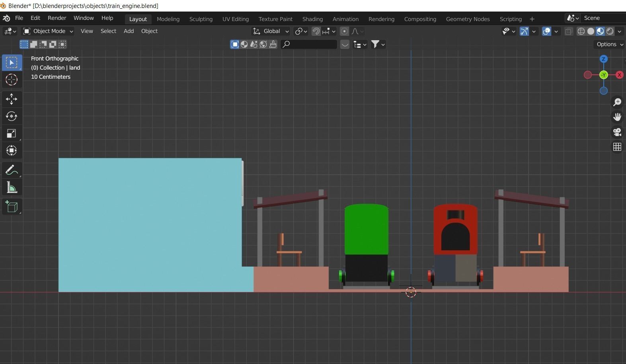
Task: Switch to the Shading workspace tab
Action: (312, 19)
